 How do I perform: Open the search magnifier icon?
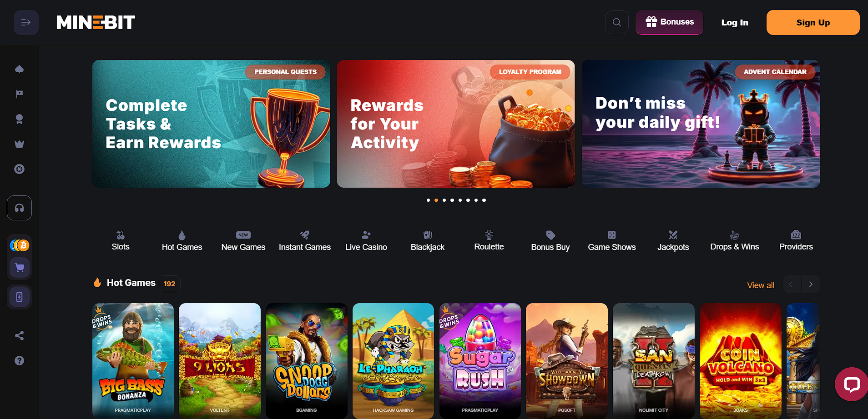[x=616, y=22]
